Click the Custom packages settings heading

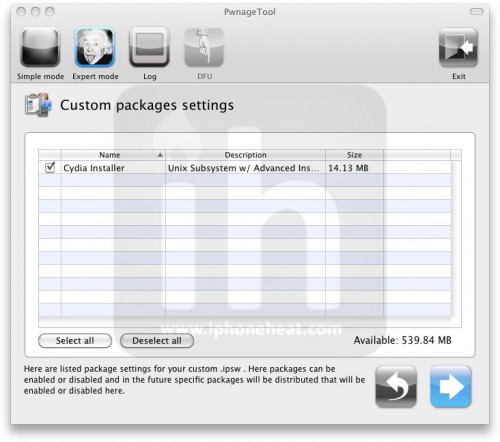(x=147, y=105)
